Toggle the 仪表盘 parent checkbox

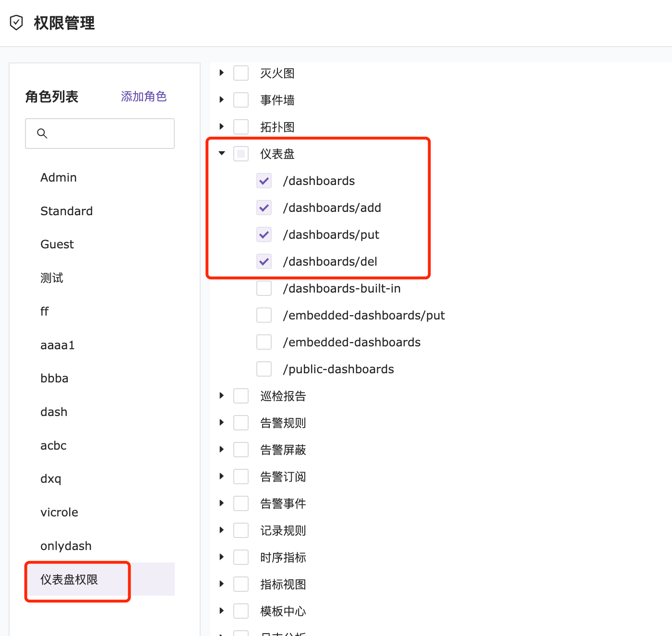point(241,154)
